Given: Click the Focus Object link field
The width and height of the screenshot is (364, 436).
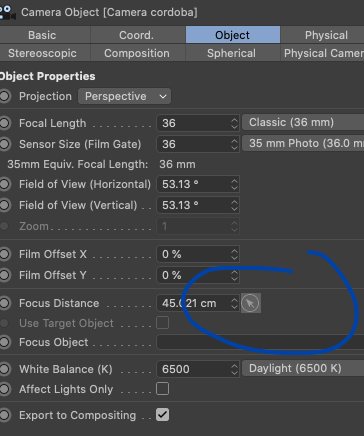Looking at the screenshot, I should point(260,342).
